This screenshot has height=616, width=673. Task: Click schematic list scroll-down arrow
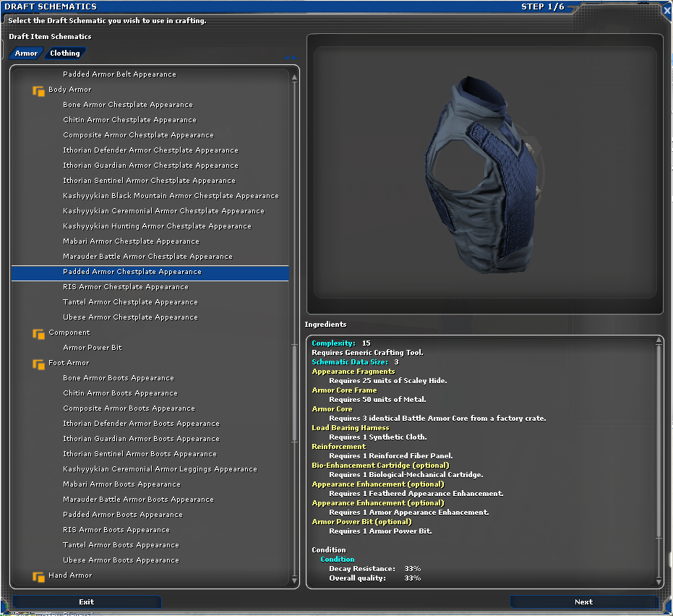(x=294, y=581)
